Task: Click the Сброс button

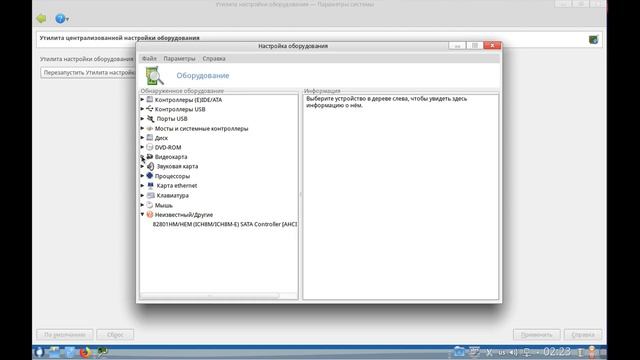Action: point(115,335)
